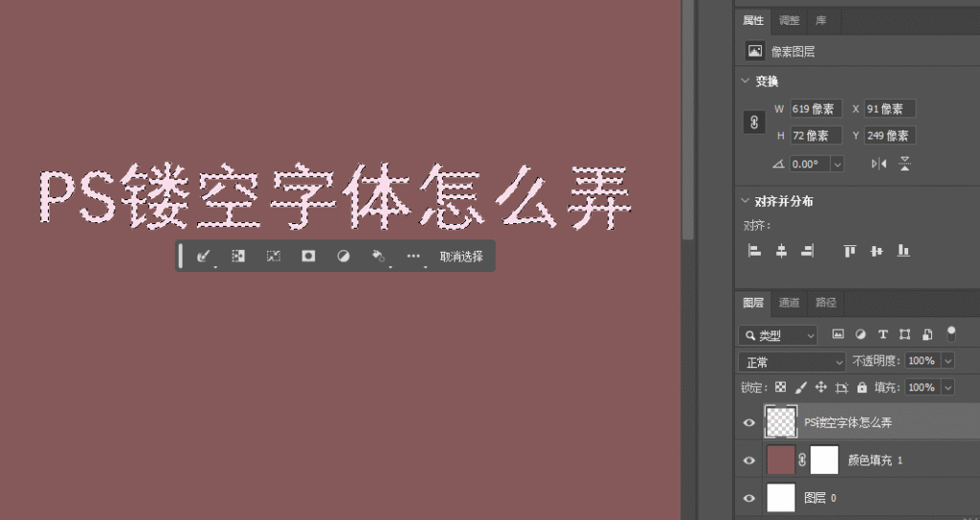Align vertical centers
This screenshot has width=980, height=520.
pyautogui.click(x=877, y=251)
